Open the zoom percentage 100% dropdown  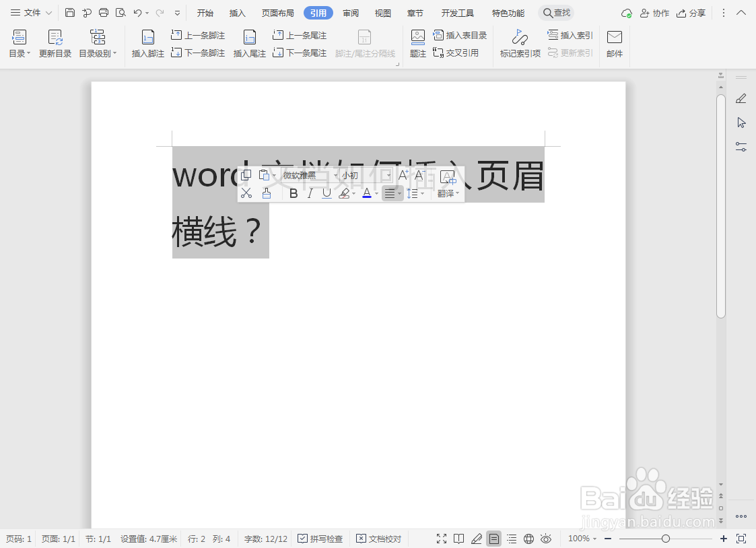[582, 539]
